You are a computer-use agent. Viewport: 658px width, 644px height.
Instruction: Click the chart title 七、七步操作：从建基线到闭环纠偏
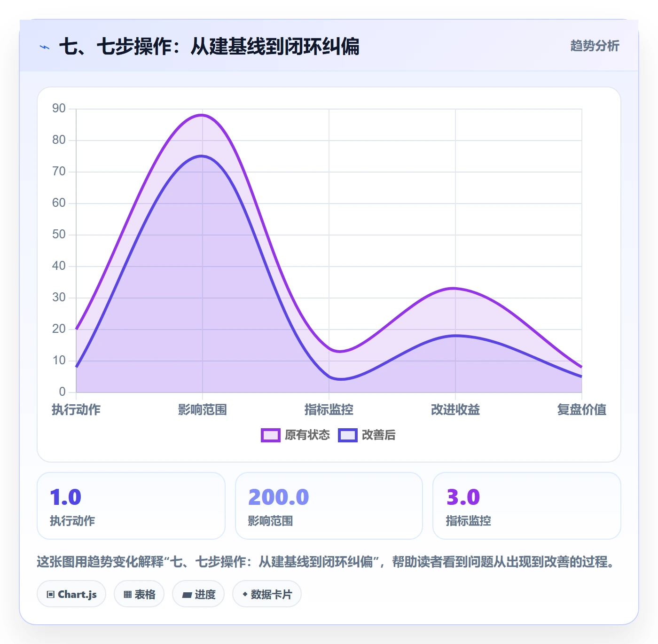coord(209,47)
